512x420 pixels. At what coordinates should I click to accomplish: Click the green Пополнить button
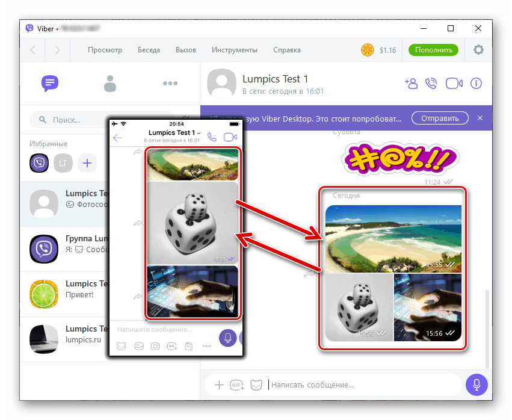point(433,50)
